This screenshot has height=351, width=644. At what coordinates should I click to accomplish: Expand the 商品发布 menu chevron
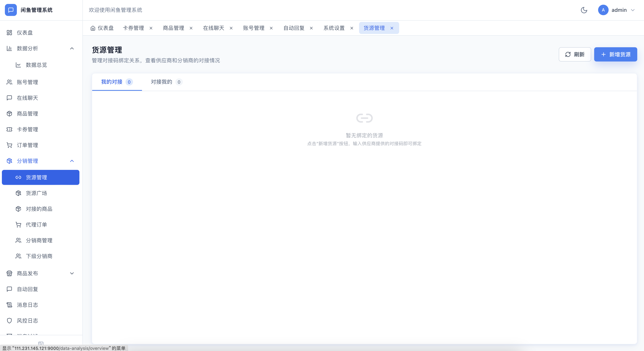point(72,273)
